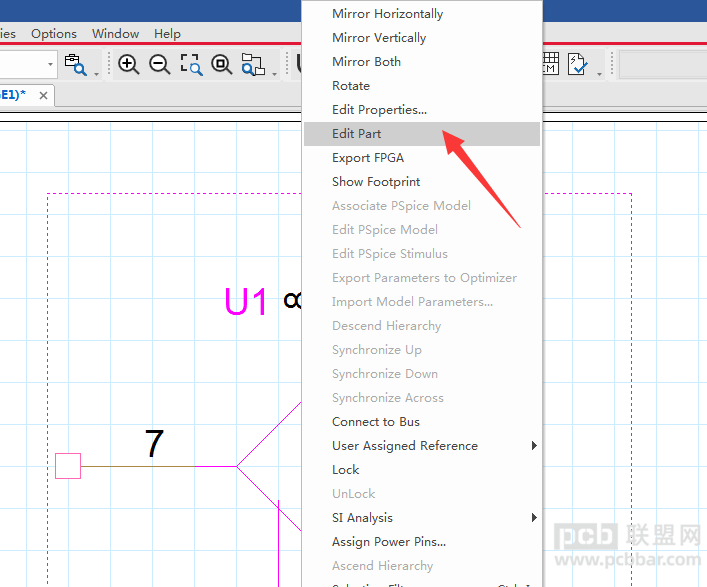Click the search toolbox icon

tap(75, 64)
